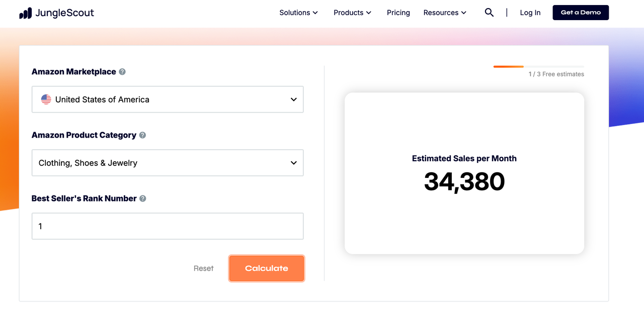The width and height of the screenshot is (644, 321).
Task: Click the free estimates progress bar
Action: (x=539, y=66)
